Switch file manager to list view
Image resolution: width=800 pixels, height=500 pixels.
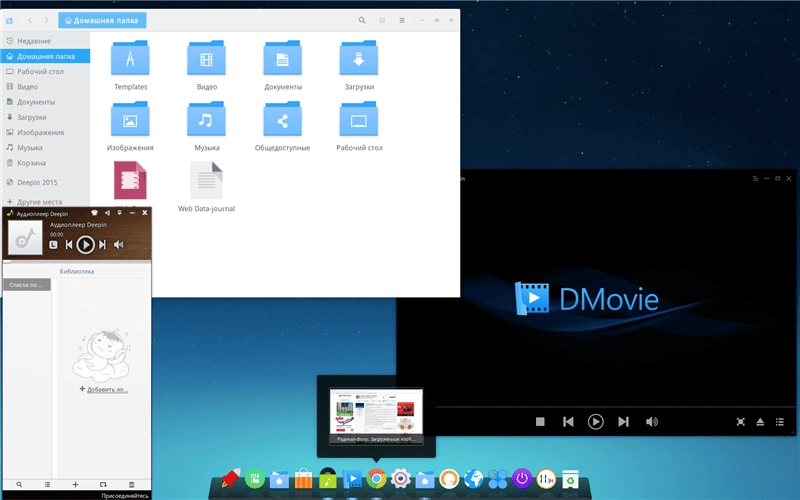tap(402, 20)
